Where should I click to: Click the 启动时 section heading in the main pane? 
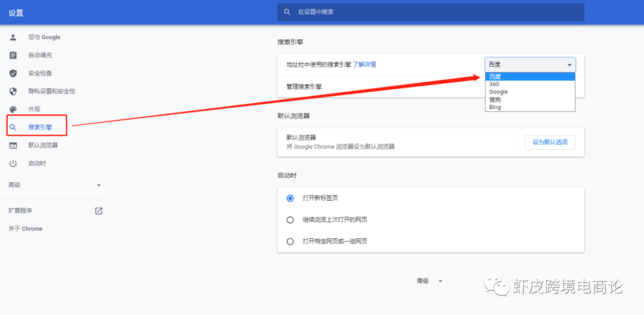[x=287, y=176]
